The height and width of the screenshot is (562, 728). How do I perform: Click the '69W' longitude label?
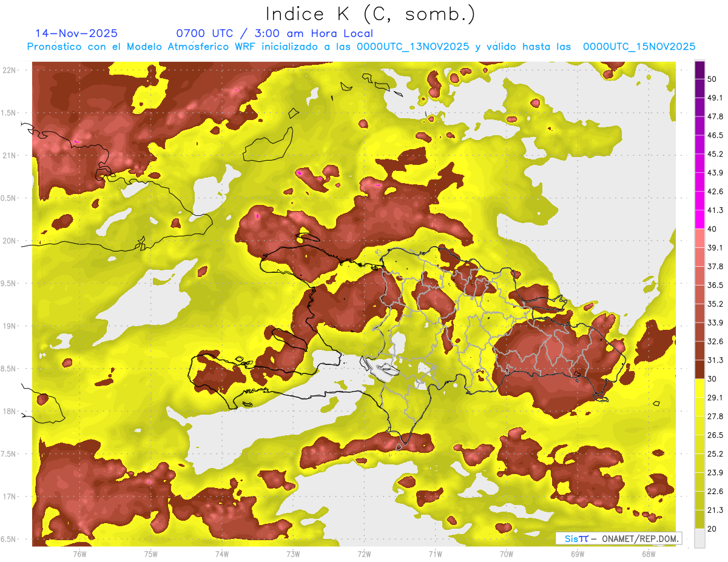(577, 554)
